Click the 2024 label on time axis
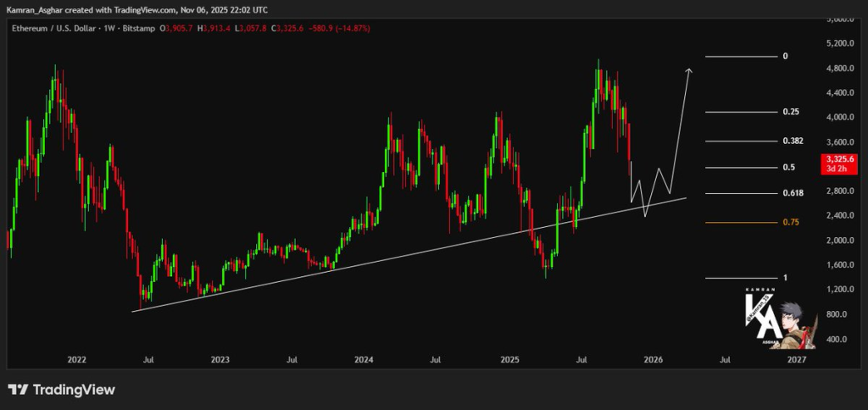This screenshot has height=410, width=868. [364, 360]
